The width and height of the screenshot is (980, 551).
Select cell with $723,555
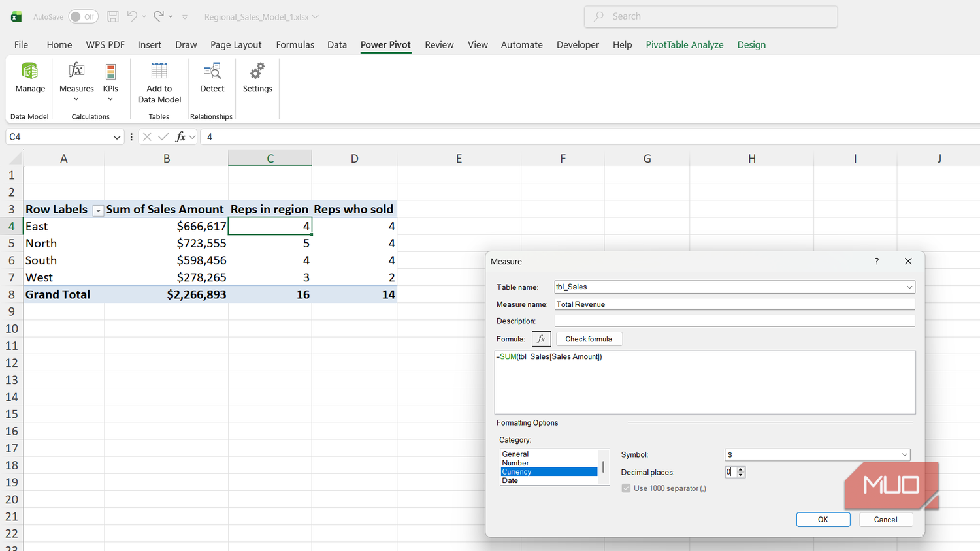(x=166, y=244)
